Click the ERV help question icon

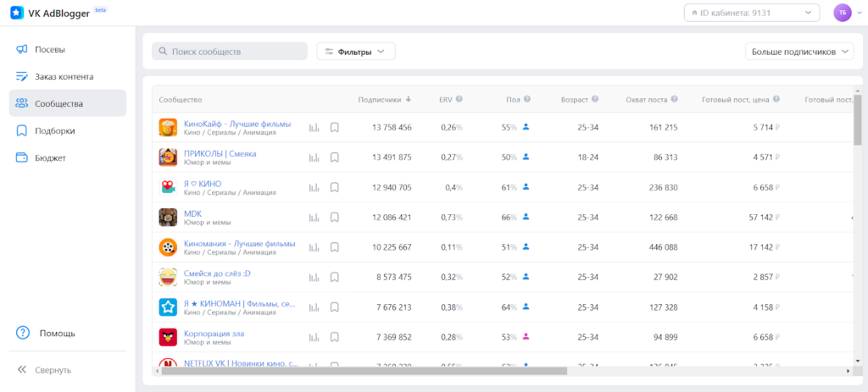(459, 99)
